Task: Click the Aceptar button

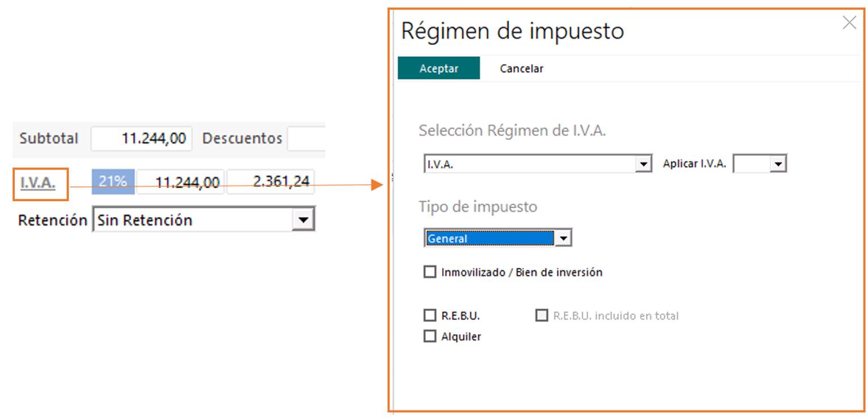Action: pyautogui.click(x=439, y=68)
